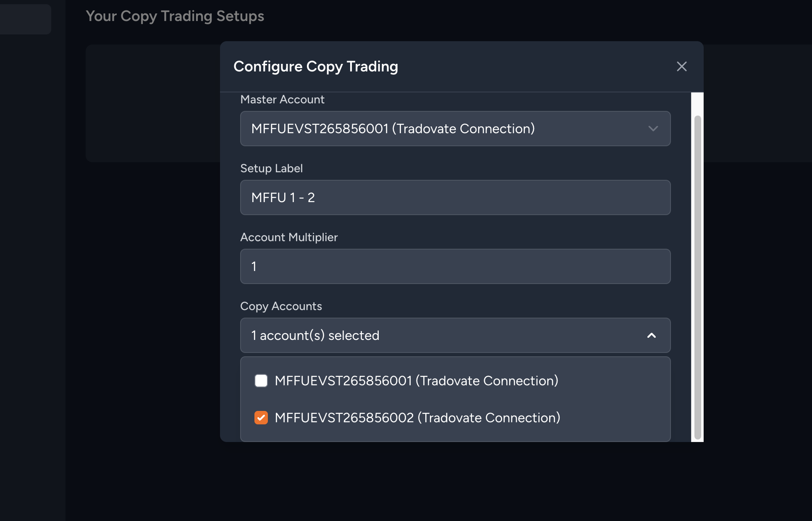Click the Copy Accounts chevron-up icon
The height and width of the screenshot is (521, 812).
coord(652,335)
